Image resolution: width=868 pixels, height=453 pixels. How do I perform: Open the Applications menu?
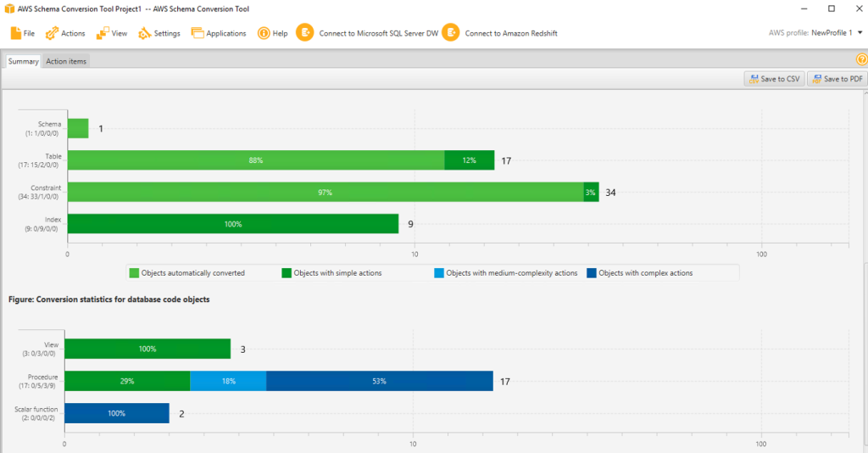(219, 33)
